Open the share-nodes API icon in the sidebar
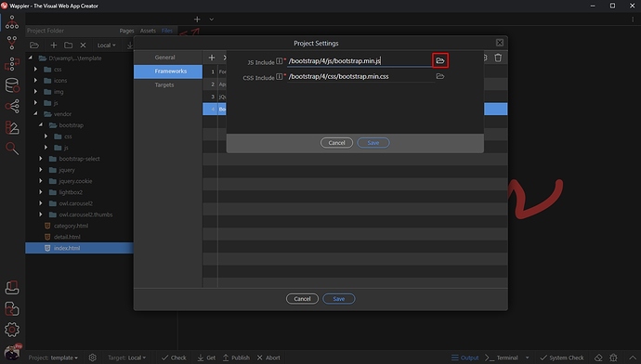Viewport: 641px width, 364px height. pyautogui.click(x=12, y=106)
